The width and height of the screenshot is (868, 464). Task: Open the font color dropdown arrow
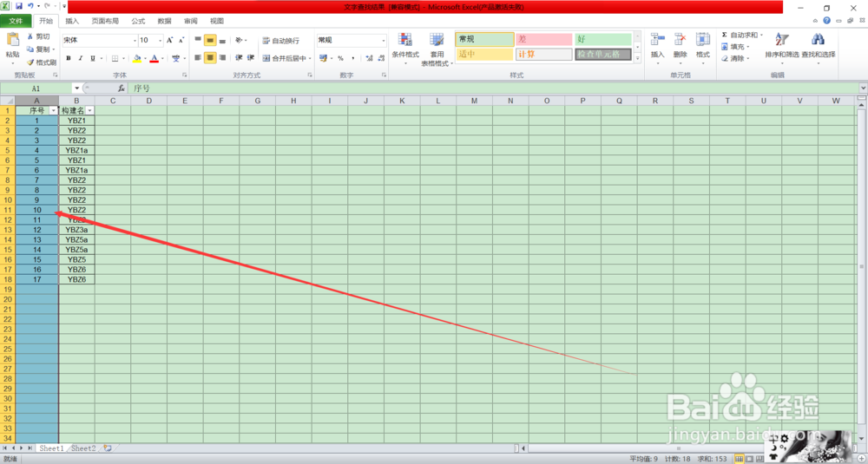162,59
